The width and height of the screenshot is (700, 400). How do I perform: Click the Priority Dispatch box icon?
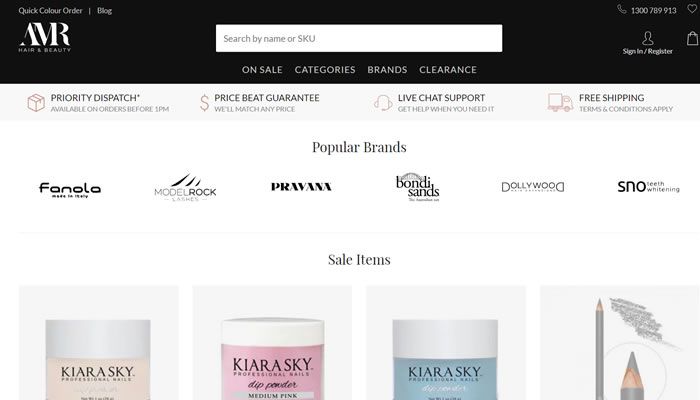36,103
